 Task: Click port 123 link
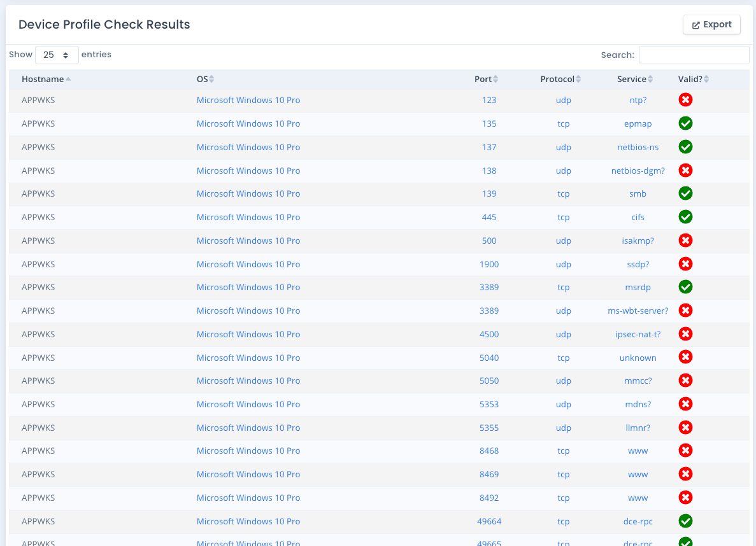(x=489, y=101)
